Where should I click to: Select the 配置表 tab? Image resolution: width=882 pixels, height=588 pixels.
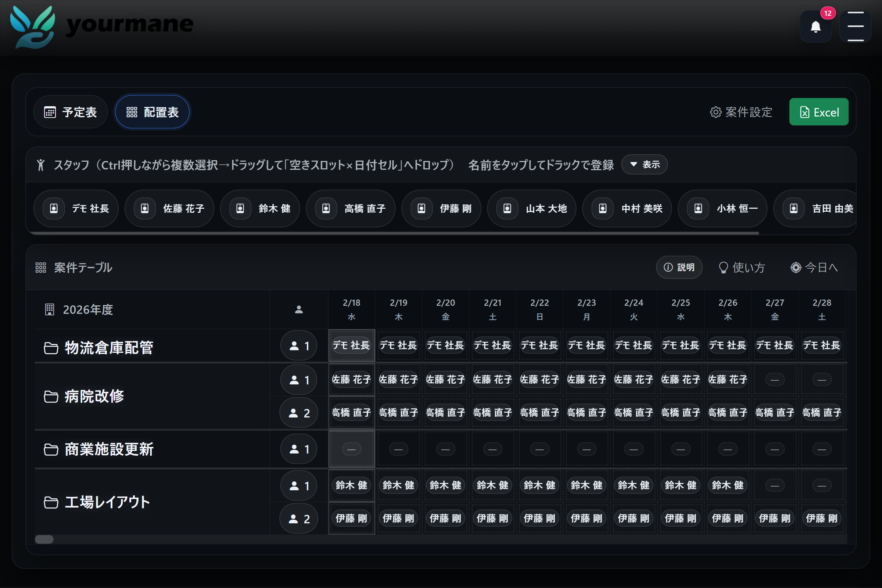click(152, 112)
